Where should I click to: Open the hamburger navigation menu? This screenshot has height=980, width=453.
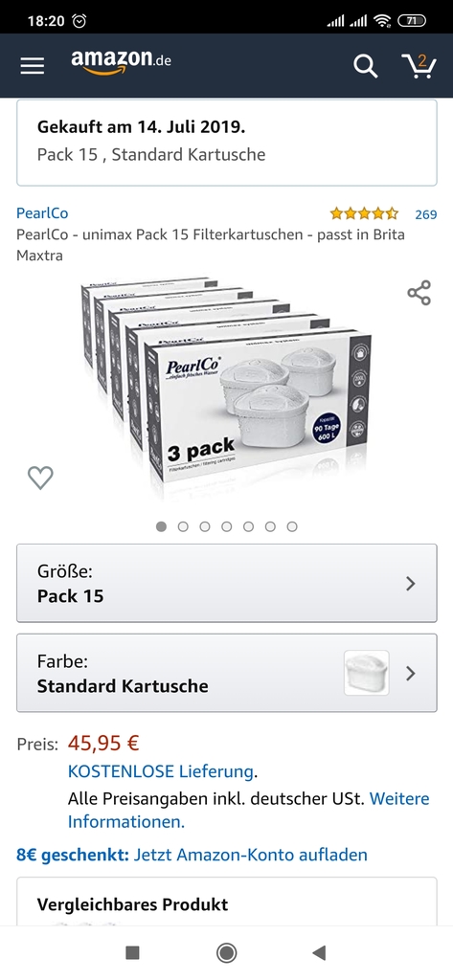click(32, 66)
